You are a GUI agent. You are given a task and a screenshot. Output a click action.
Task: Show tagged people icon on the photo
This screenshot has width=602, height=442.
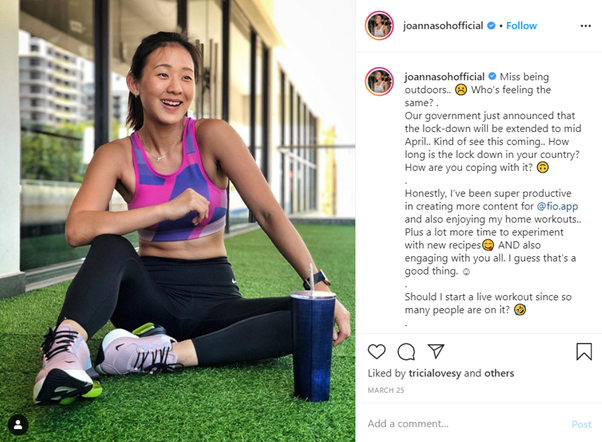[18, 425]
